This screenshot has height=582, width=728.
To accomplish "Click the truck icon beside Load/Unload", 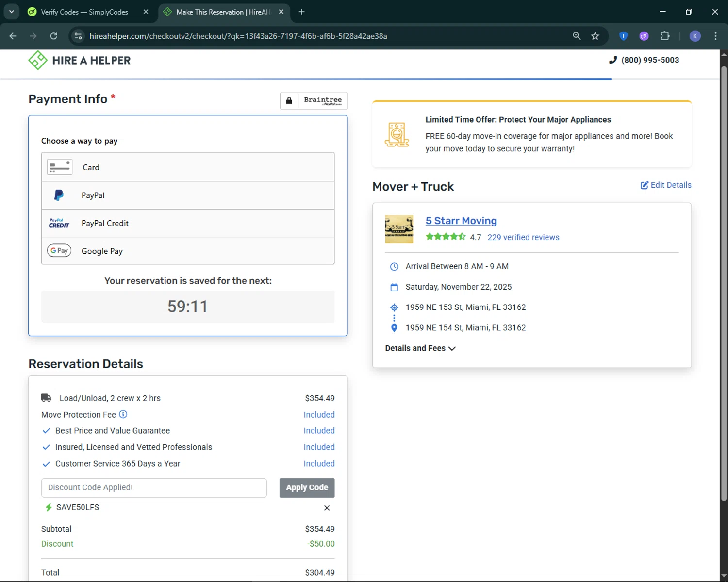I will (46, 398).
